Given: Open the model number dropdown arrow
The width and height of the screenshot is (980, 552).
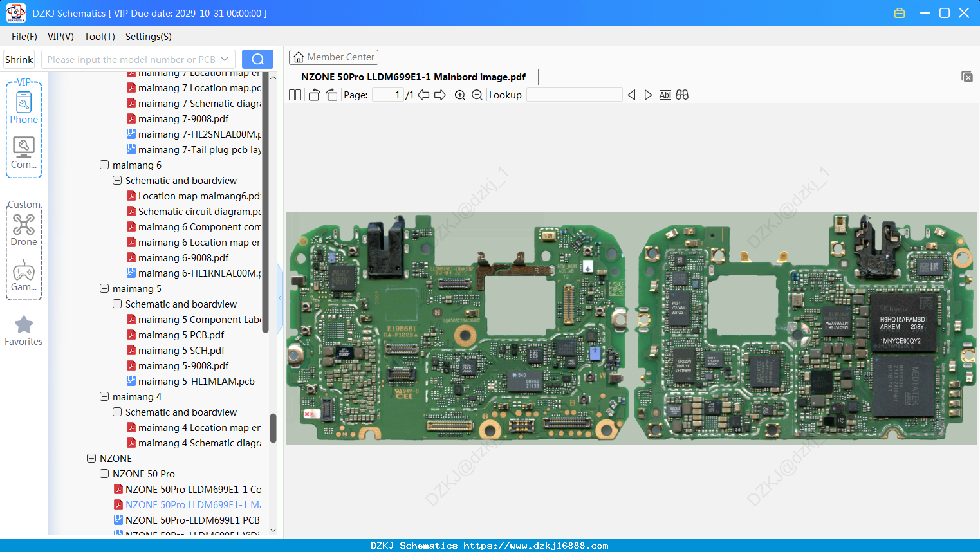Looking at the screenshot, I should (225, 59).
